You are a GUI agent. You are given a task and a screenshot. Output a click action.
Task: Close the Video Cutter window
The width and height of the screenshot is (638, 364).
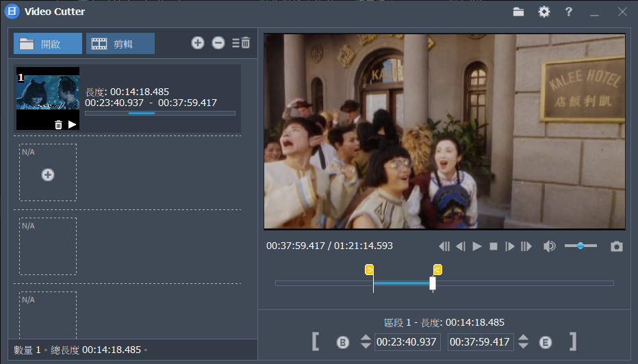(622, 12)
